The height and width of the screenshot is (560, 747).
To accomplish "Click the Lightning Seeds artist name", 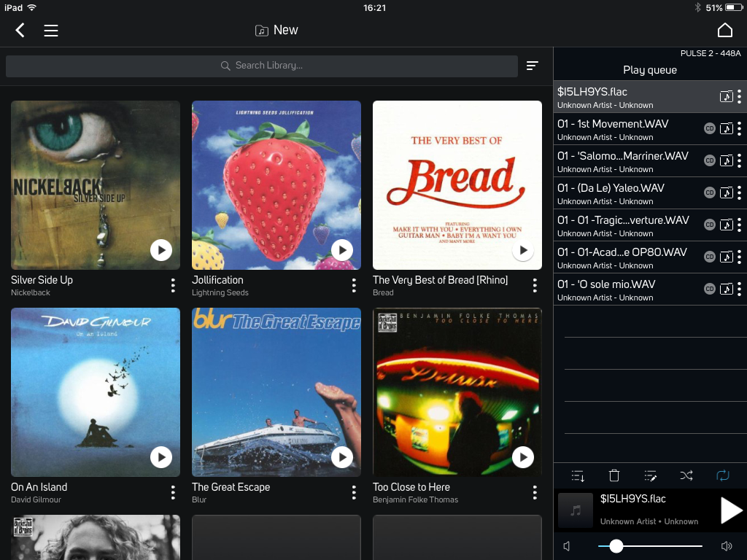I will tap(220, 292).
